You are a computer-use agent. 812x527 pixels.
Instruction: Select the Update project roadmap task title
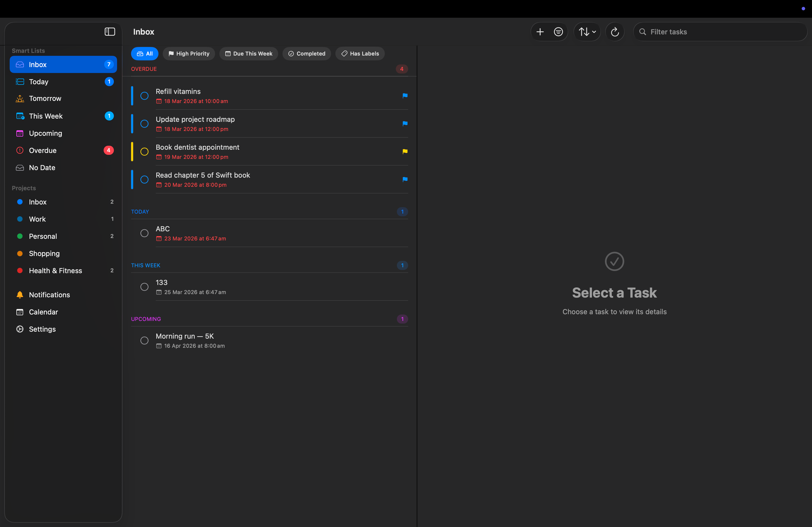click(x=195, y=119)
